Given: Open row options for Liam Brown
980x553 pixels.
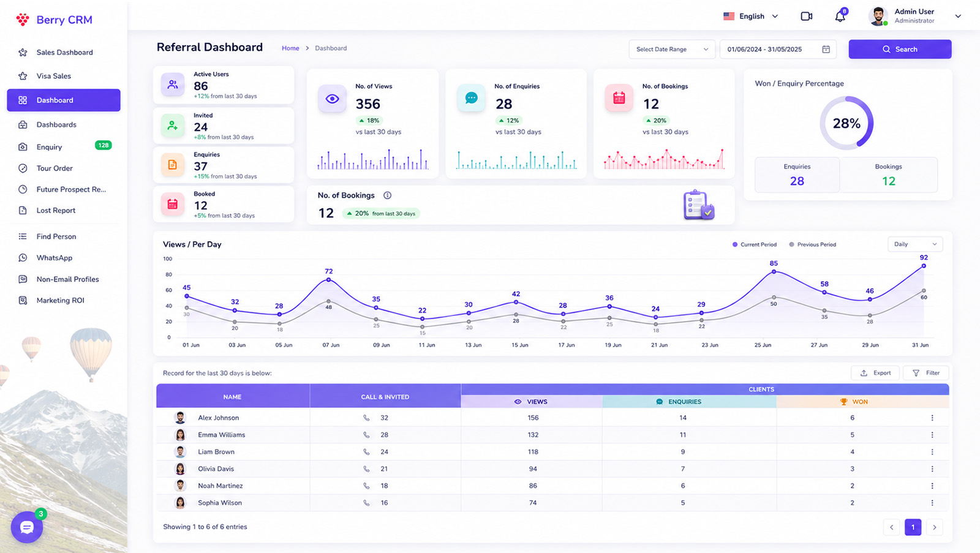Looking at the screenshot, I should pyautogui.click(x=932, y=452).
